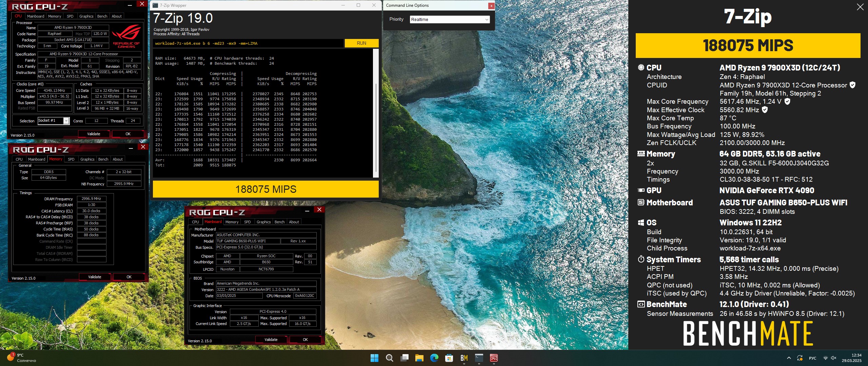The height and width of the screenshot is (366, 868).
Task: Click the Core Speed value 4349.13 MHz
Action: coord(55,90)
